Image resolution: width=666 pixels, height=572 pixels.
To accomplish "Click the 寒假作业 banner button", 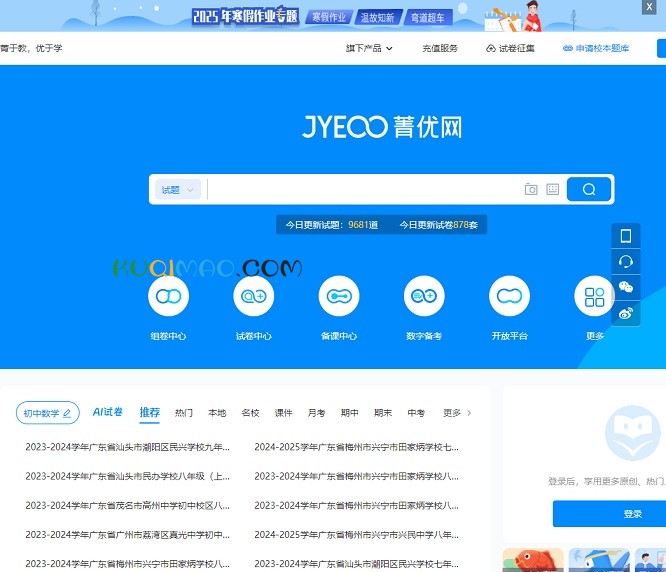I will 329,17.
